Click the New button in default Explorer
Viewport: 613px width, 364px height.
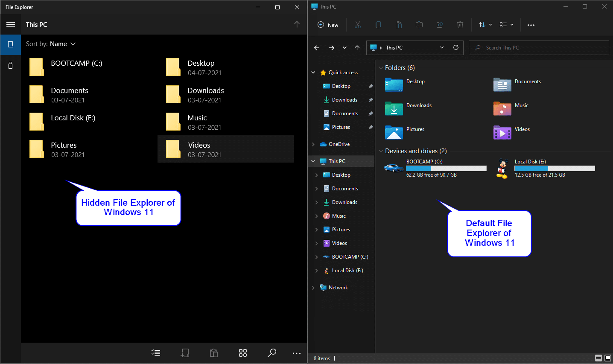point(328,25)
